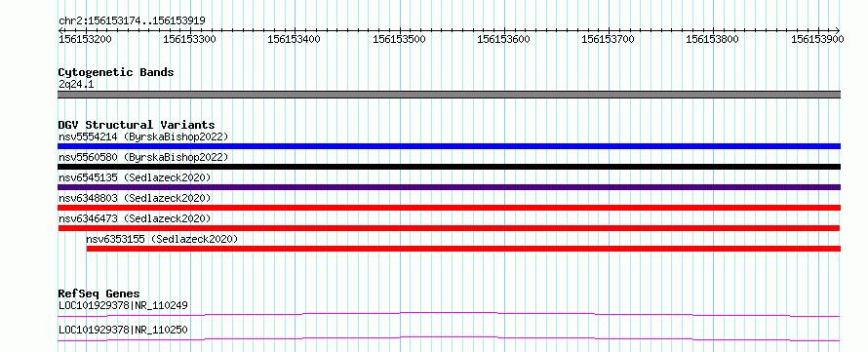Click ruler position 156153700

(x=609, y=39)
